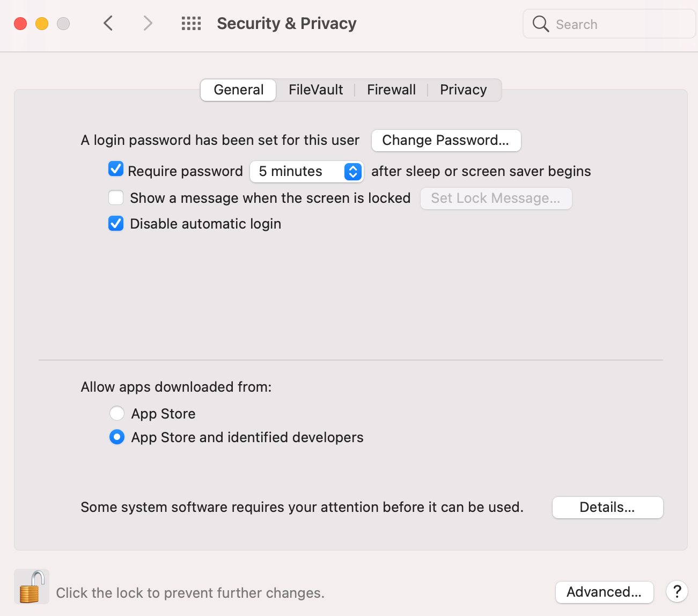Minimize the window with the yellow button
The height and width of the screenshot is (616, 698).
[42, 24]
